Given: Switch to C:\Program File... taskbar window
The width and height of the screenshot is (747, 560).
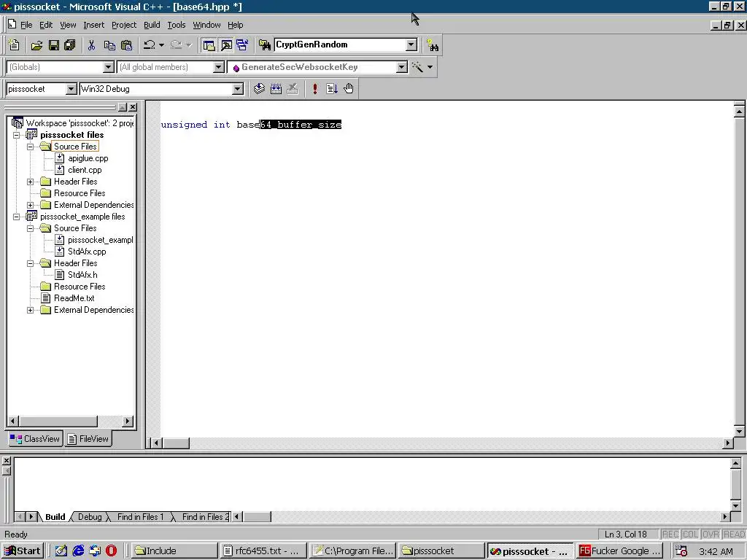Looking at the screenshot, I should (353, 551).
